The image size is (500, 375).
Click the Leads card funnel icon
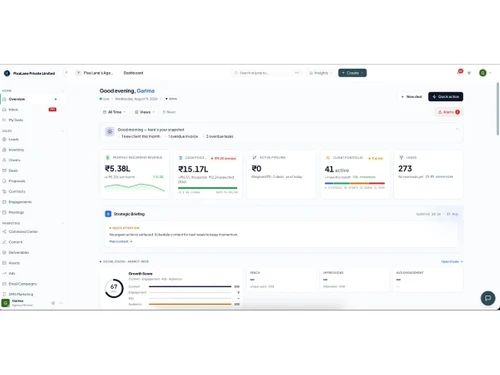pos(401,157)
